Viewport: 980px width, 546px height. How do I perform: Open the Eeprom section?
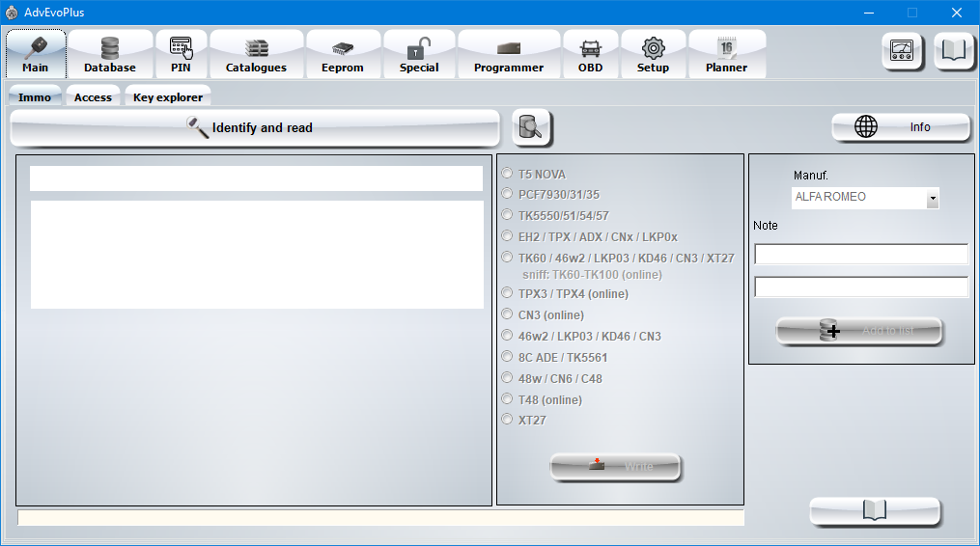pos(343,54)
